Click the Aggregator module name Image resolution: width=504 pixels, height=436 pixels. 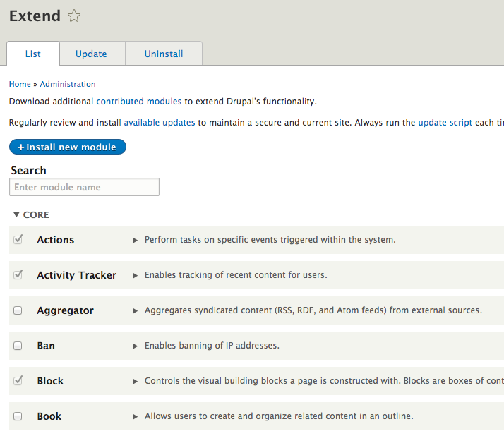(x=65, y=310)
